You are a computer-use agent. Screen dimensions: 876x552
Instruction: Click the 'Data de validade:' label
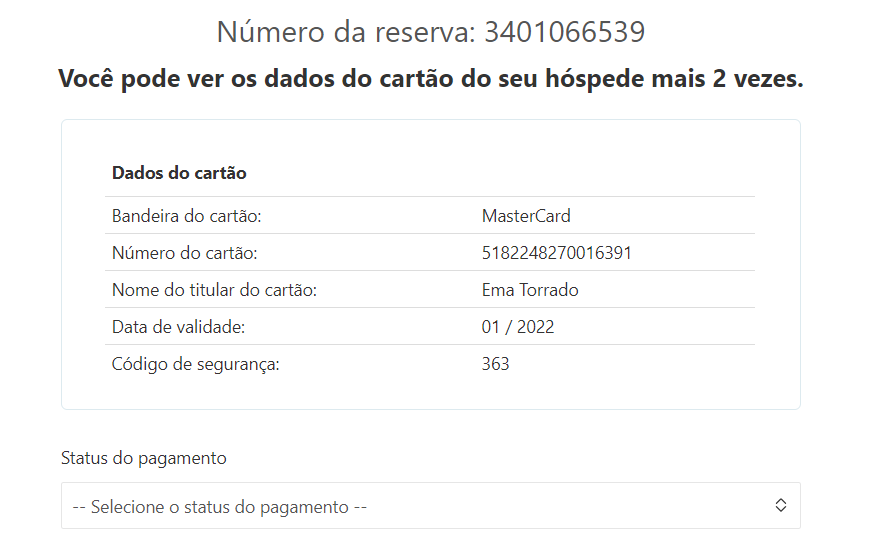tap(178, 327)
